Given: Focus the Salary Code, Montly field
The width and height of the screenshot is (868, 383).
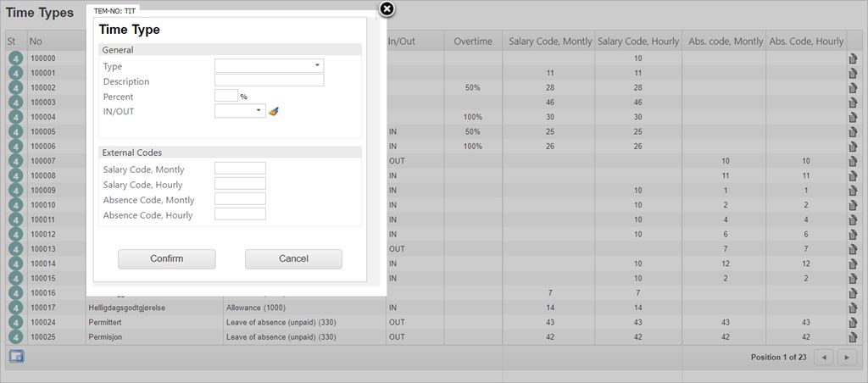Looking at the screenshot, I should tap(240, 169).
